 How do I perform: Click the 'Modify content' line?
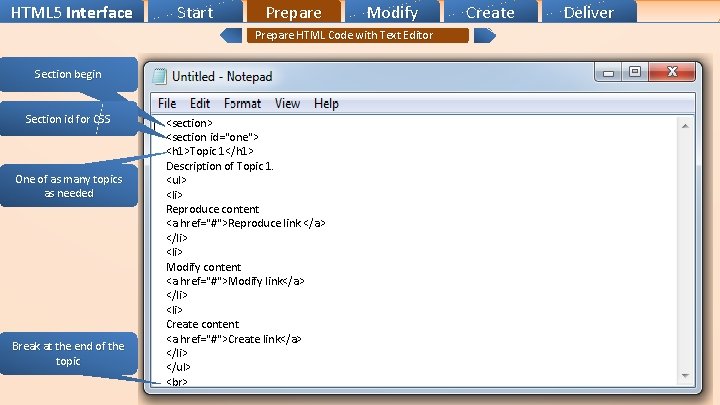click(203, 267)
